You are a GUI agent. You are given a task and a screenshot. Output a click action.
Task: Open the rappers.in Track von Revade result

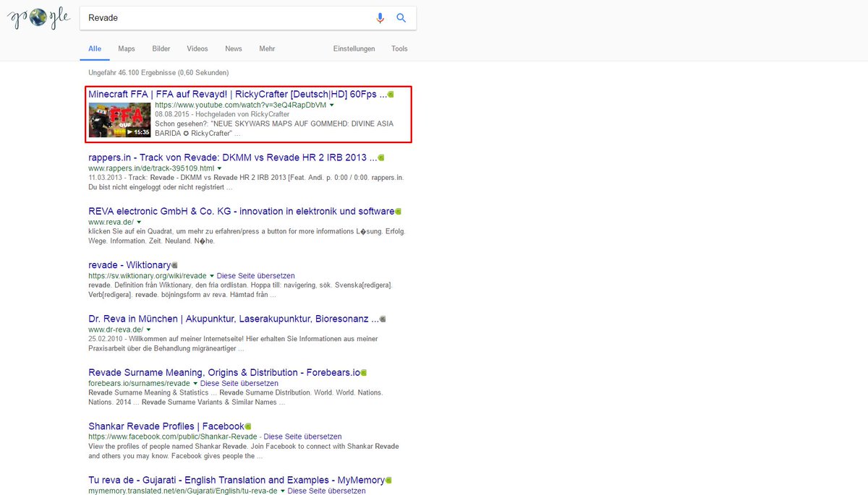[x=232, y=158]
